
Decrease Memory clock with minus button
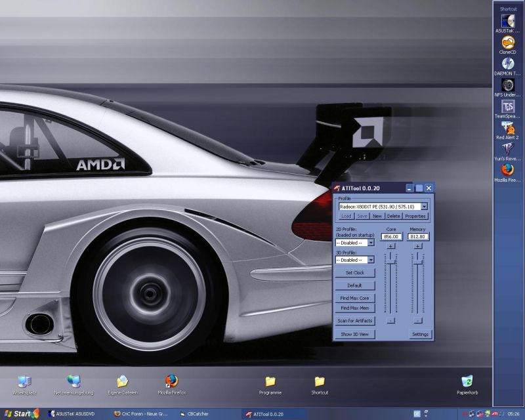click(417, 320)
